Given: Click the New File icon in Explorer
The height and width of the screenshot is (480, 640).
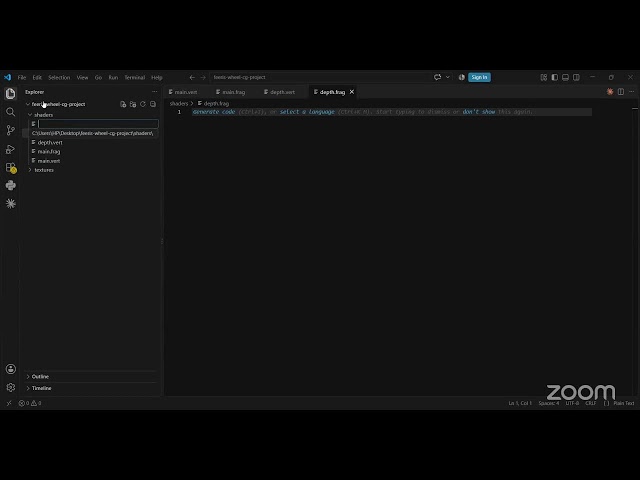Looking at the screenshot, I should coord(123,104).
